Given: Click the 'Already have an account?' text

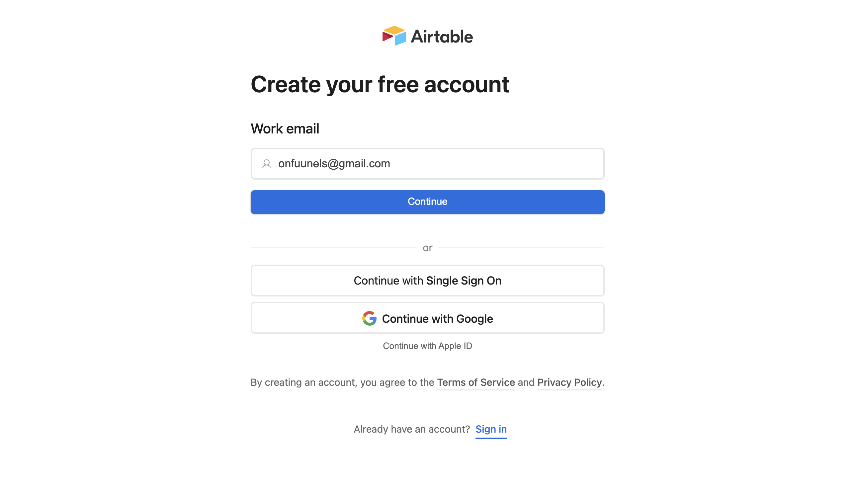Looking at the screenshot, I should 412,429.
